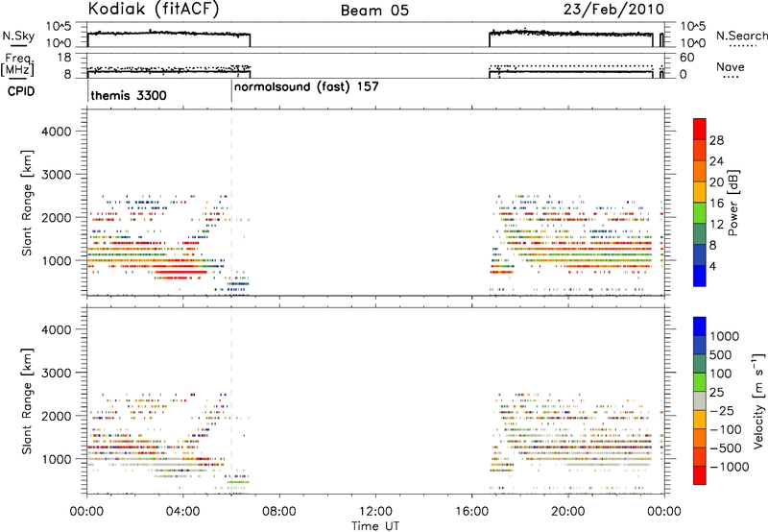Click '3000' on the power panel range axis
The image size is (768, 532).
pos(56,175)
